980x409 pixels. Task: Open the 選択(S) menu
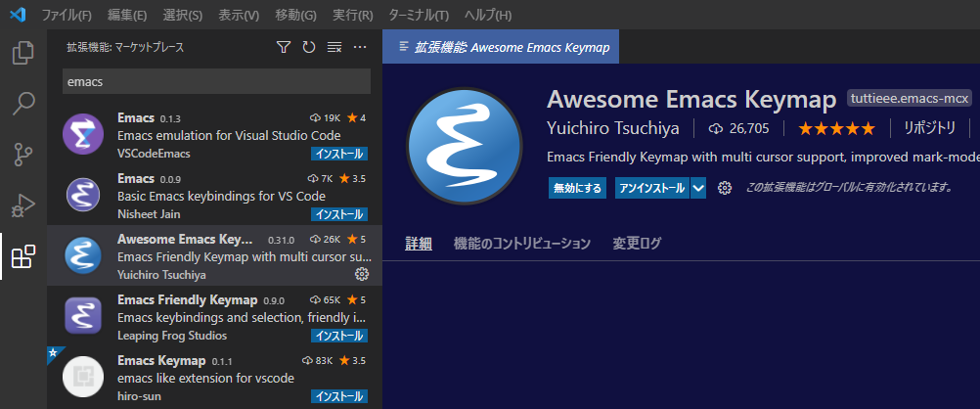(183, 15)
